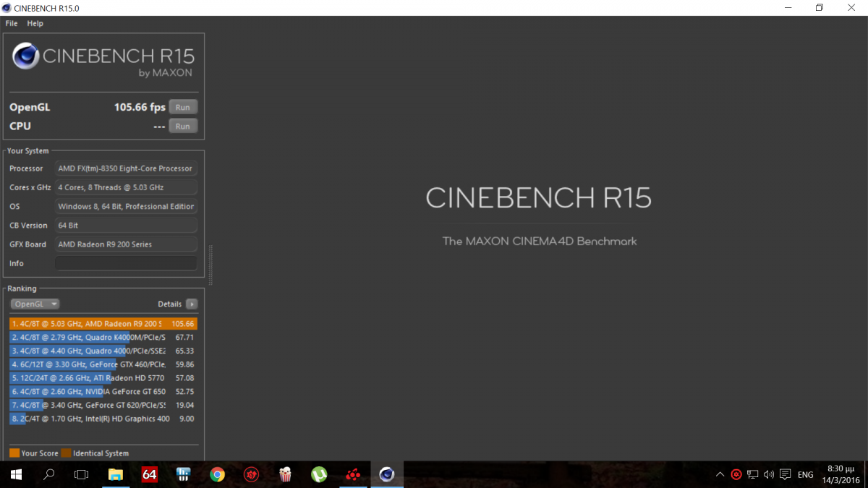This screenshot has height=488, width=868.
Task: Open red dots app in taskbar
Action: 353,475
